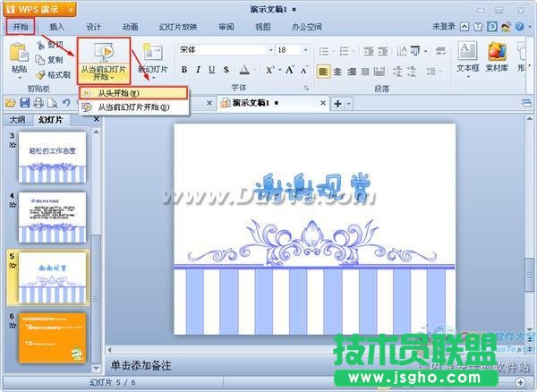The width and height of the screenshot is (537, 392).
Task: Toggle center alignment
Action: (337, 72)
